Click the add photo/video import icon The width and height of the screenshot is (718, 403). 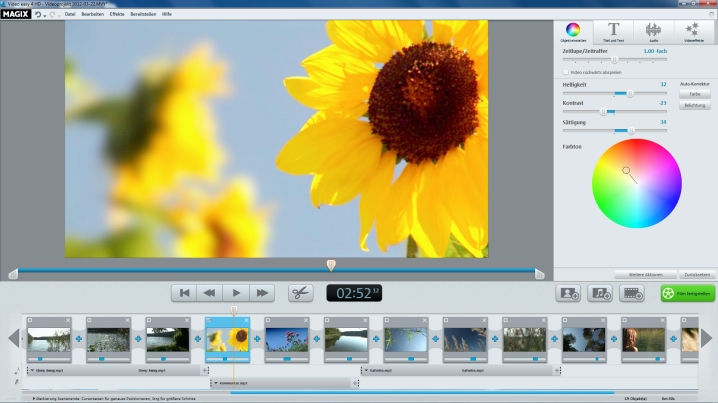(x=568, y=293)
